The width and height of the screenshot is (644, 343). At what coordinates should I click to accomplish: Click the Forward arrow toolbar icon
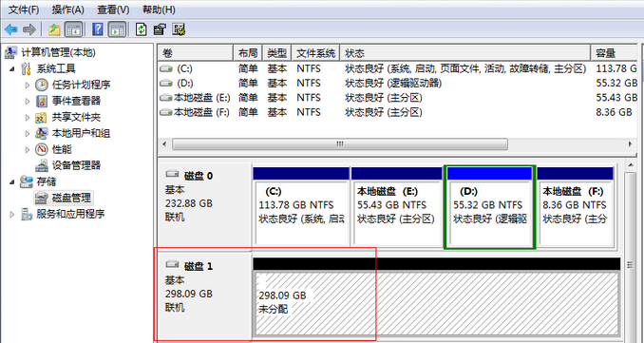pos(29,29)
